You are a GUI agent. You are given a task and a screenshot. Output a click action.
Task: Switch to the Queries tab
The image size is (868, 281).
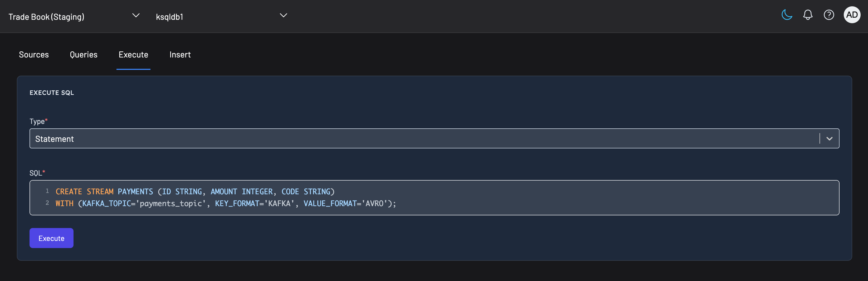(x=83, y=55)
